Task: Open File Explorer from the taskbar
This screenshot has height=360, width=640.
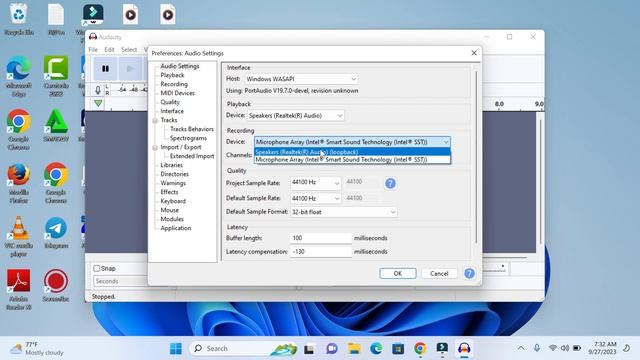Action: coord(354,349)
